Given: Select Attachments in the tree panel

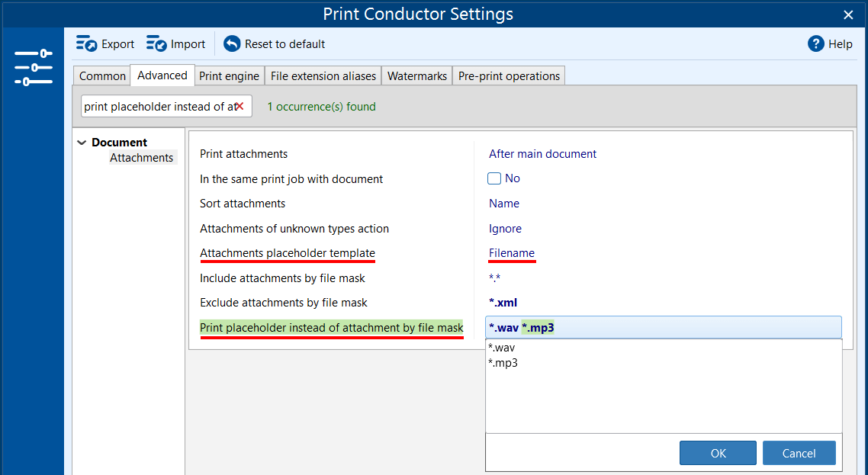Looking at the screenshot, I should pos(141,158).
